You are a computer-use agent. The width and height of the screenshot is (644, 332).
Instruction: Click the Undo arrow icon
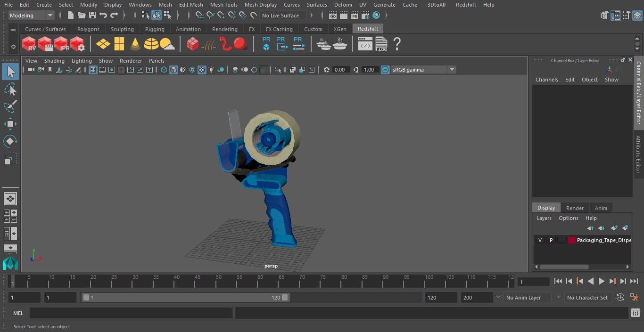pyautogui.click(x=103, y=16)
